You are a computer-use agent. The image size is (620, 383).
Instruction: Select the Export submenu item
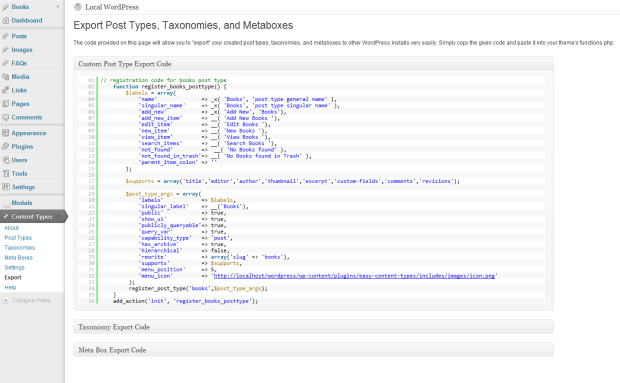13,277
